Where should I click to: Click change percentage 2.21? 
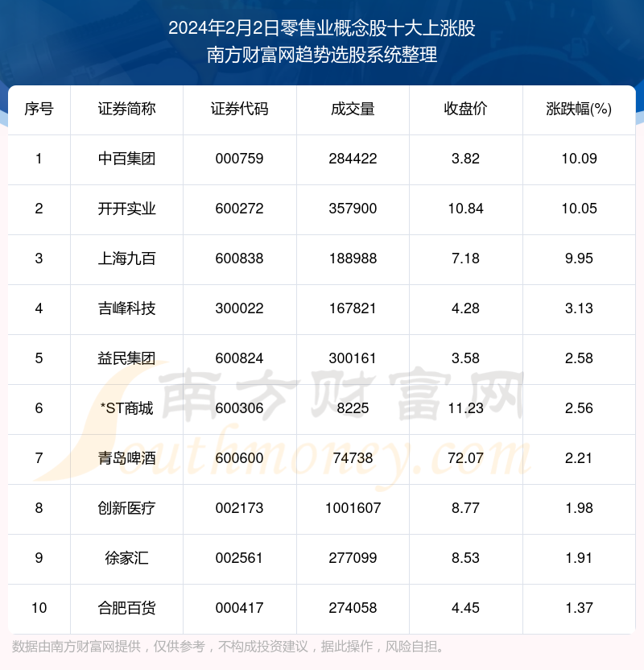pos(579,458)
